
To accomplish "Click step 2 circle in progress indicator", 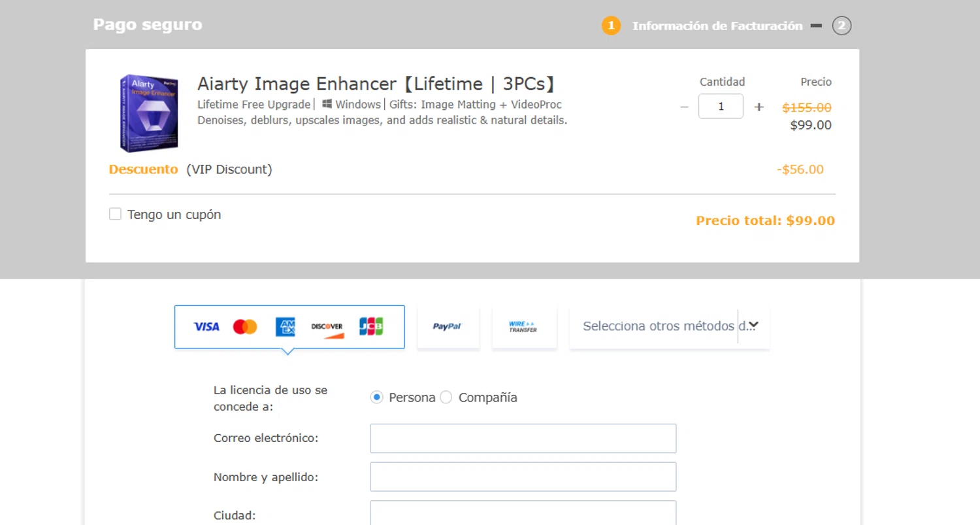I will (841, 25).
